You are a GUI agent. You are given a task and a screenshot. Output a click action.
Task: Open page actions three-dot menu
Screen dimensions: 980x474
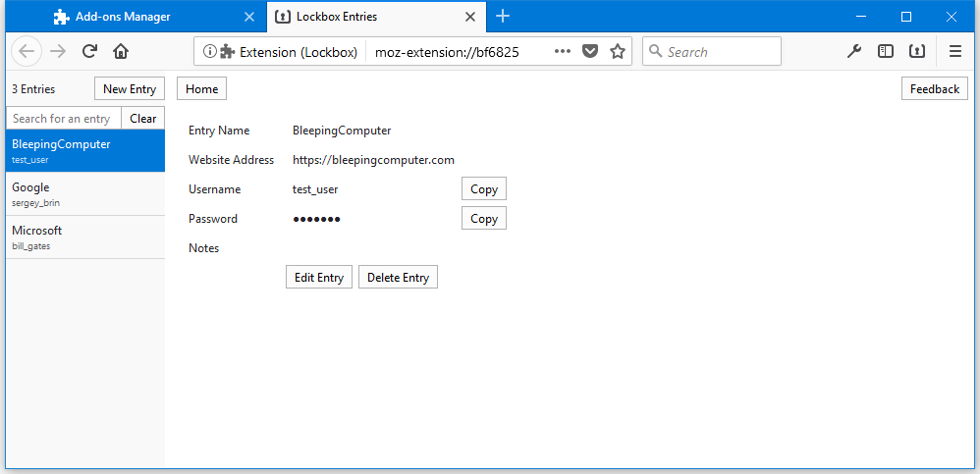pyautogui.click(x=563, y=52)
